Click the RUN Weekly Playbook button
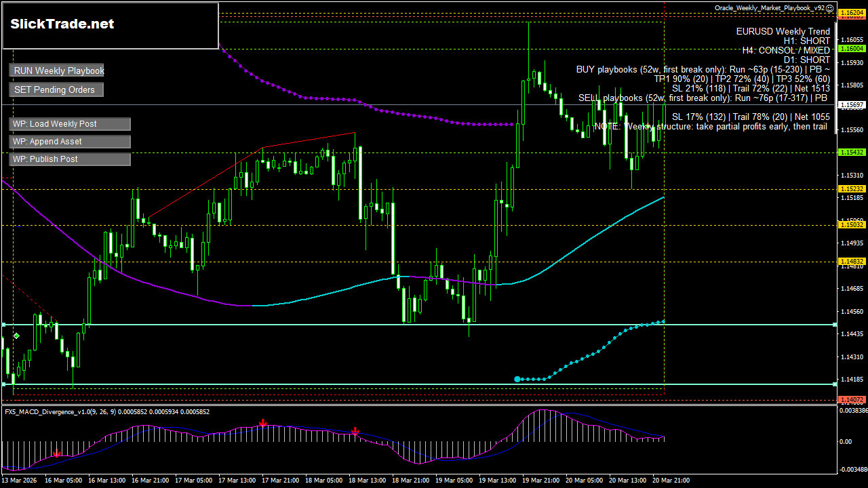The height and width of the screenshot is (488, 868). point(57,70)
